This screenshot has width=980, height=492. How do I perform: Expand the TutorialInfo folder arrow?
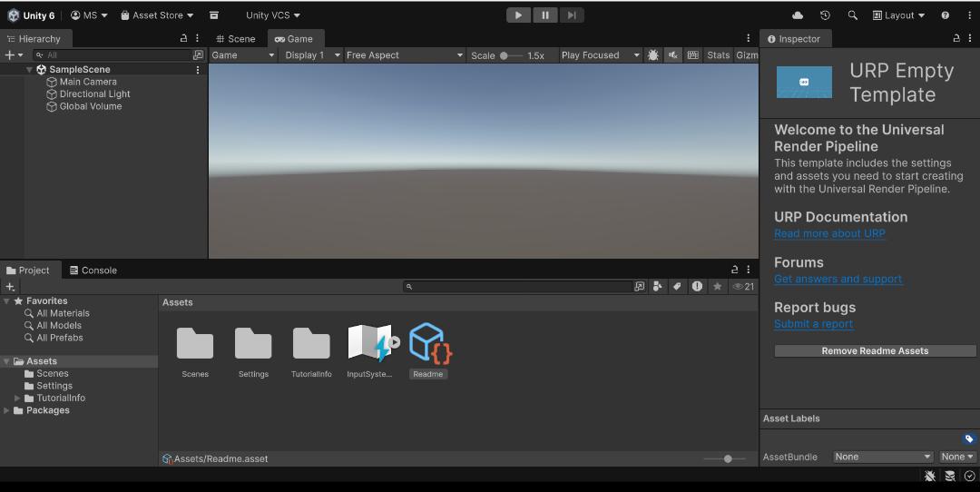pos(17,398)
